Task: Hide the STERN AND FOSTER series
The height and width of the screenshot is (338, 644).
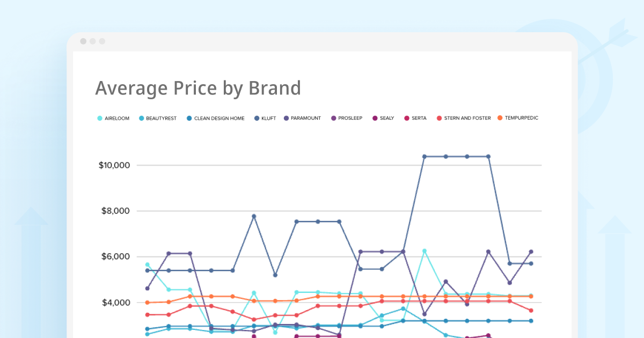Action: click(x=440, y=118)
